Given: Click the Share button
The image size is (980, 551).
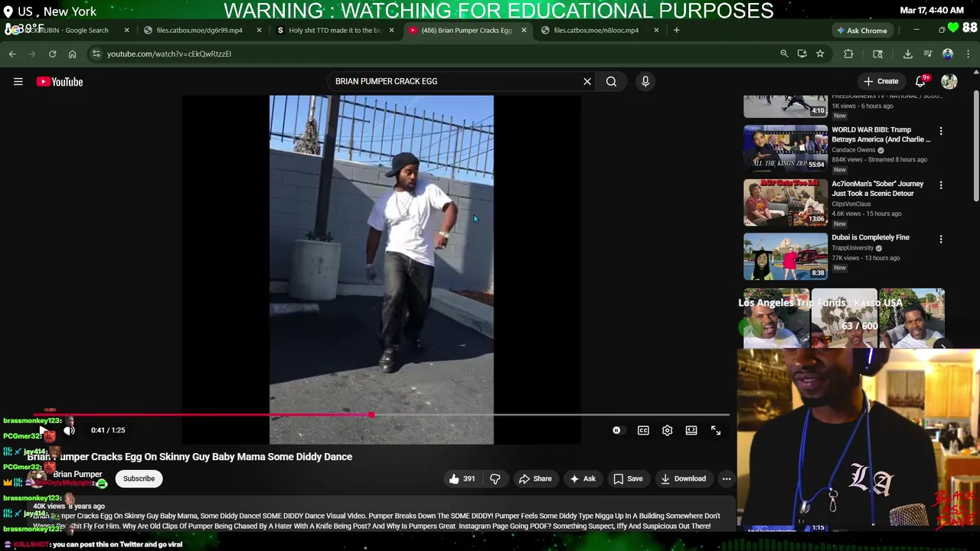Looking at the screenshot, I should tap(534, 478).
